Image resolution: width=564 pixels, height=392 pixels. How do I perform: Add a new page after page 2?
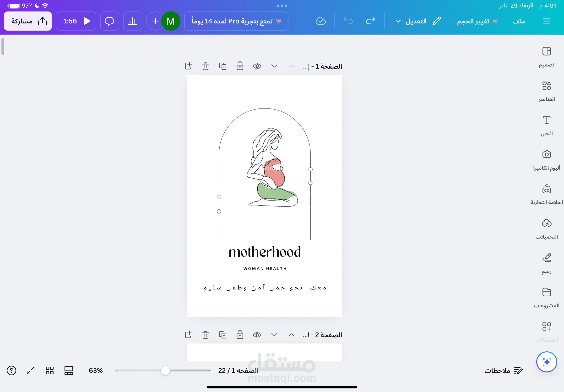[x=188, y=335]
